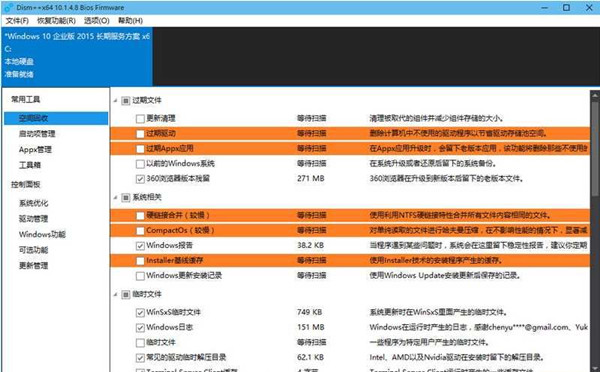600x372 pixels.
Task: Check the 临时文件 item checkbox
Action: tap(140, 343)
